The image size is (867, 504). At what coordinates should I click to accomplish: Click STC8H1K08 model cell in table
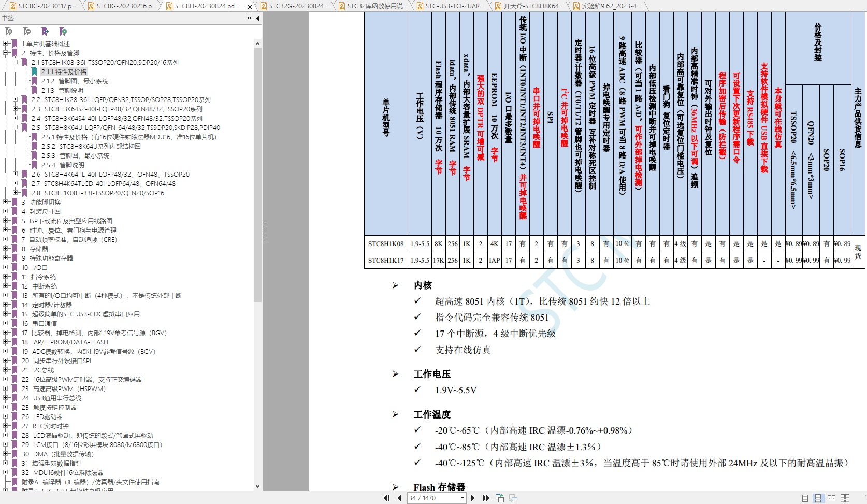pos(386,244)
